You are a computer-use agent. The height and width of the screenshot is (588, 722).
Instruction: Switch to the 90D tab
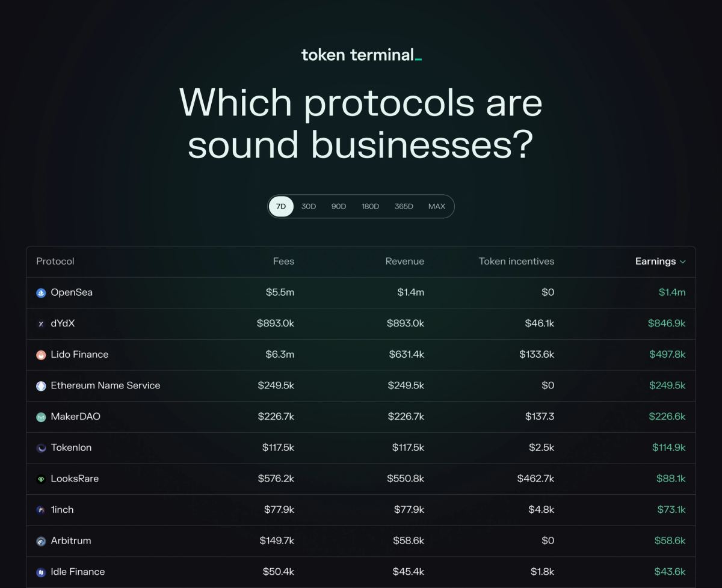pos(338,206)
